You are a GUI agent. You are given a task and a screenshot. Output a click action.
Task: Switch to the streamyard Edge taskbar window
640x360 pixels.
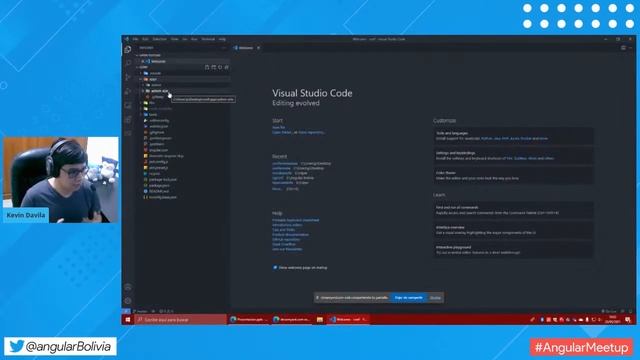(x=291, y=320)
